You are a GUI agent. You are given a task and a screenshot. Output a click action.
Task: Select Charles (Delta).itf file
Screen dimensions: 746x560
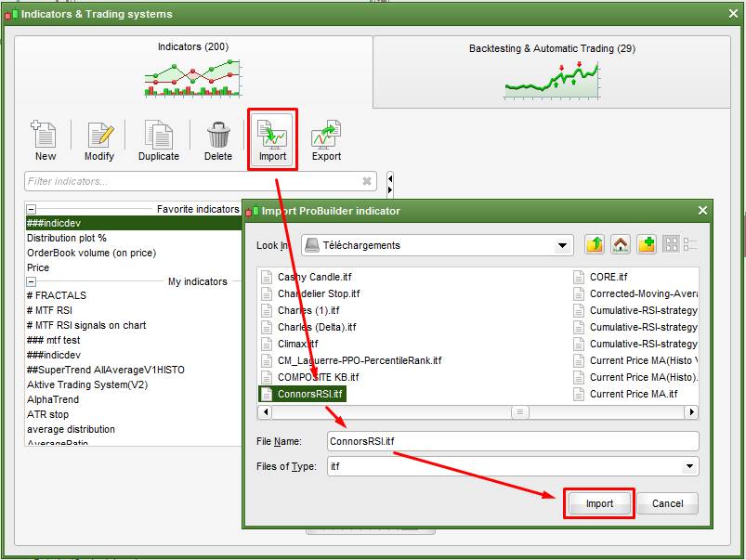(317, 327)
